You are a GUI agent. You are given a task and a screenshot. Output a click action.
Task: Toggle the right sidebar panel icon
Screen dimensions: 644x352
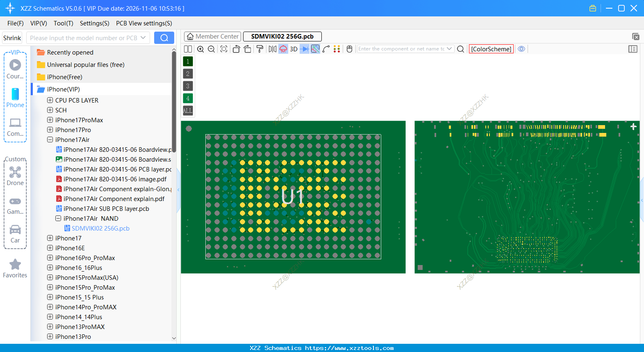(x=633, y=49)
